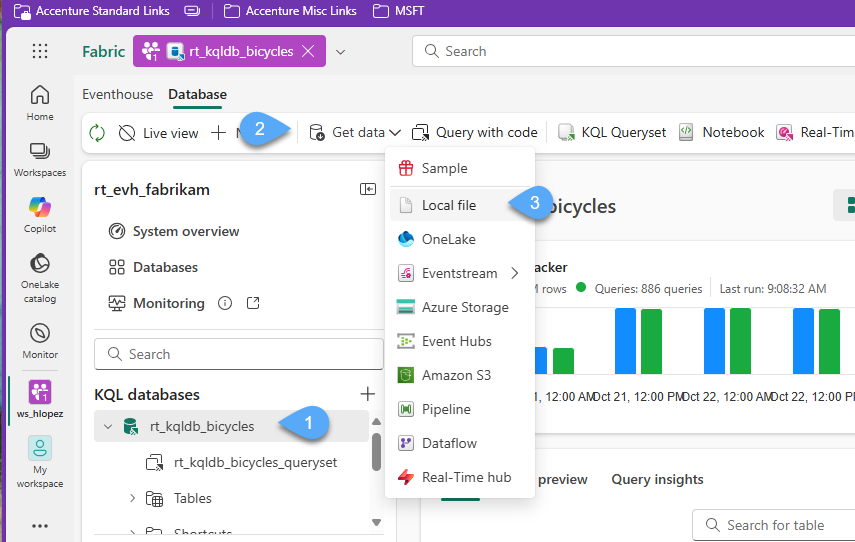Choose Dataflow from Get data menu
This screenshot has width=855, height=542.
(460, 443)
